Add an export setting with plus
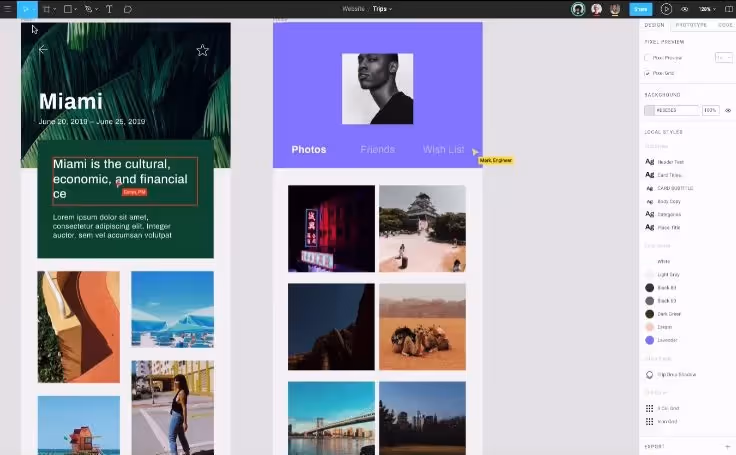Viewport: 736px width, 455px height. (728, 447)
